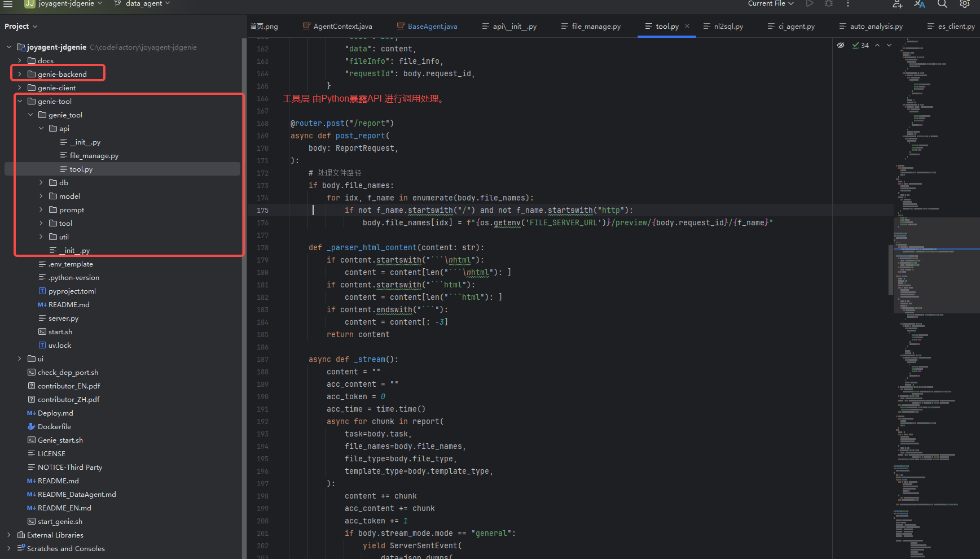Expand the genie-backend folder
Image resolution: width=980 pixels, height=559 pixels.
(20, 74)
